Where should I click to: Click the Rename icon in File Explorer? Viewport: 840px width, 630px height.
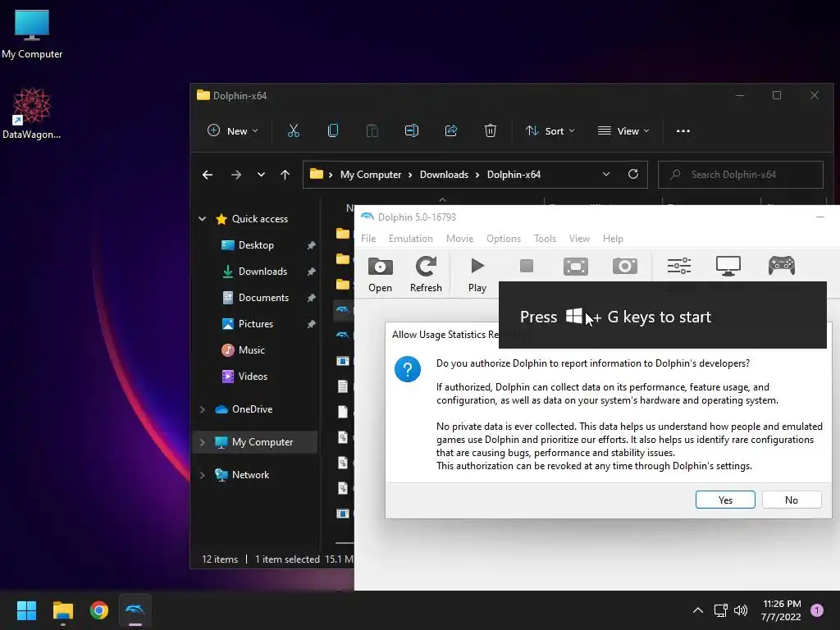(x=412, y=130)
